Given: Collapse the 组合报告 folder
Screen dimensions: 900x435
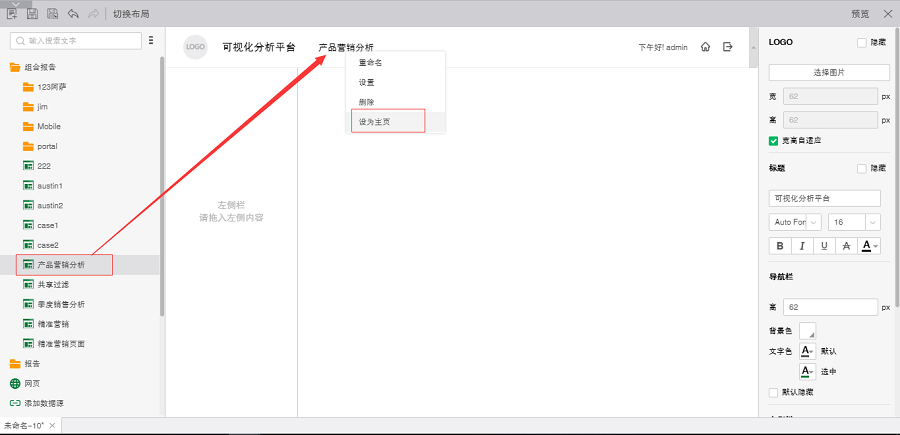Looking at the screenshot, I should pyautogui.click(x=15, y=67).
